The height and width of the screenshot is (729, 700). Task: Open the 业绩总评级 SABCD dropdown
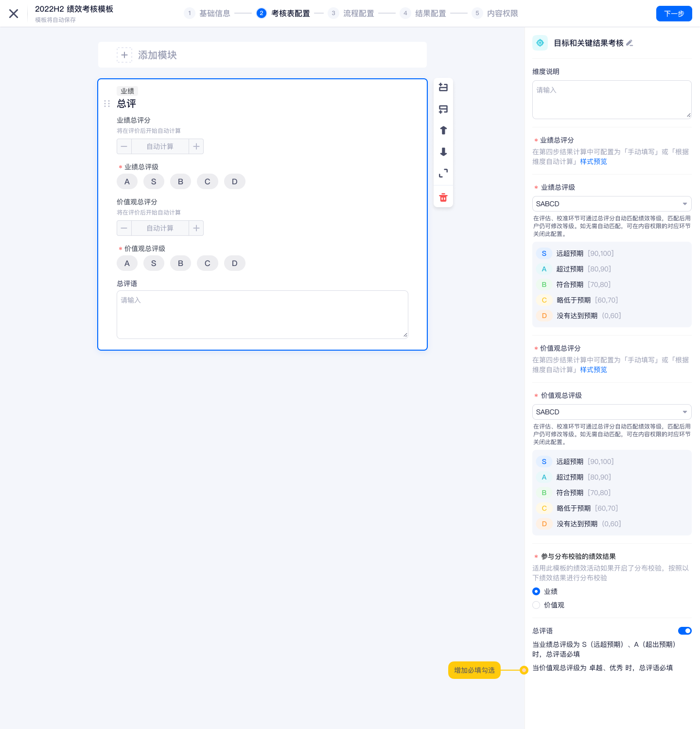click(x=612, y=204)
